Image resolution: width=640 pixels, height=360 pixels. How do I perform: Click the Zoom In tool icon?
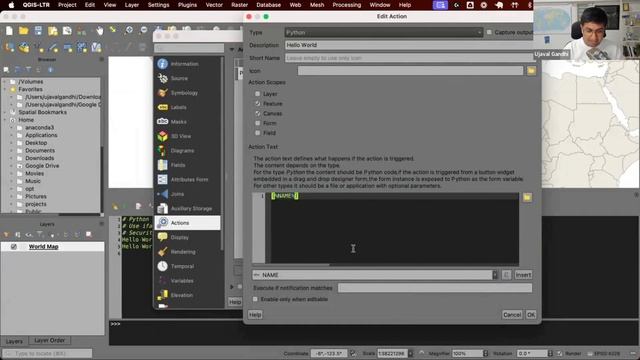129,31
